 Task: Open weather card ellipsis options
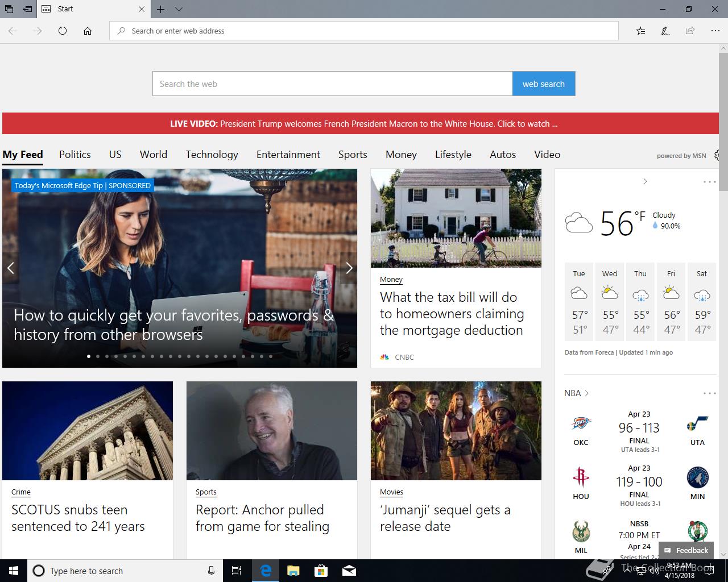pyautogui.click(x=709, y=182)
